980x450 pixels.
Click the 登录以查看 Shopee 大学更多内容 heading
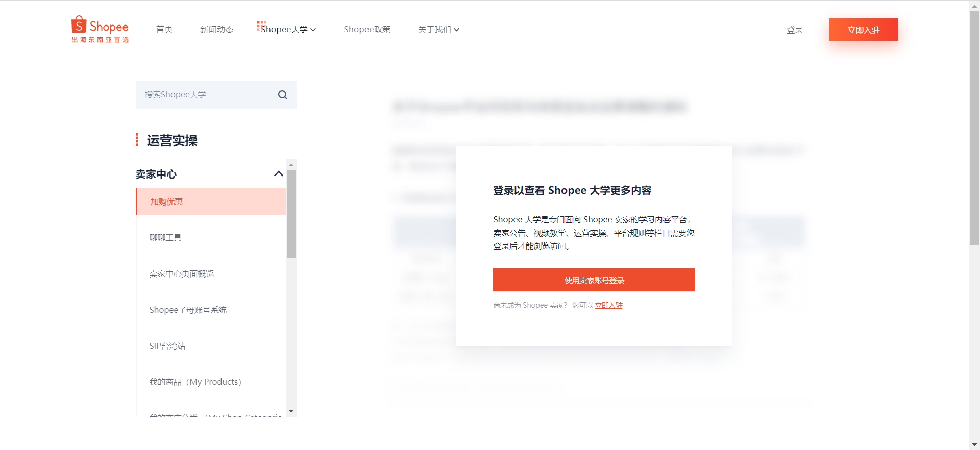click(x=572, y=190)
